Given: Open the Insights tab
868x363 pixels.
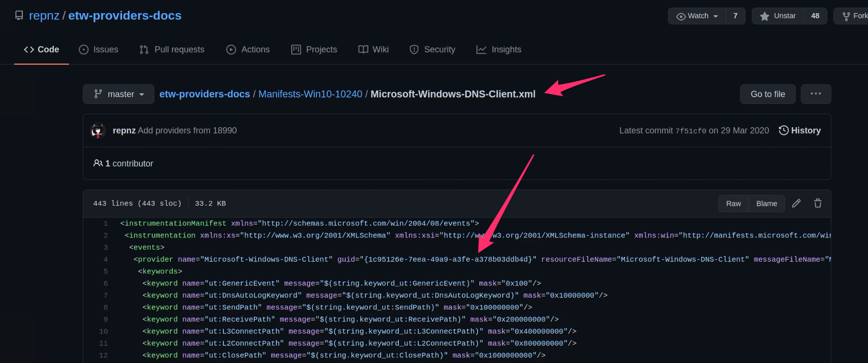Looking at the screenshot, I should coord(499,50).
